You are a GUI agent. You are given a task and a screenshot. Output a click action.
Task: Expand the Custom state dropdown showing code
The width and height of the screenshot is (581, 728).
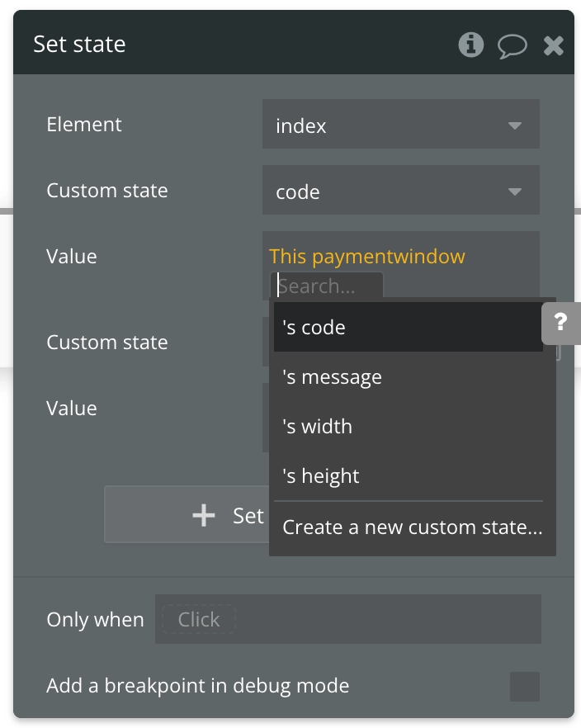click(x=400, y=191)
